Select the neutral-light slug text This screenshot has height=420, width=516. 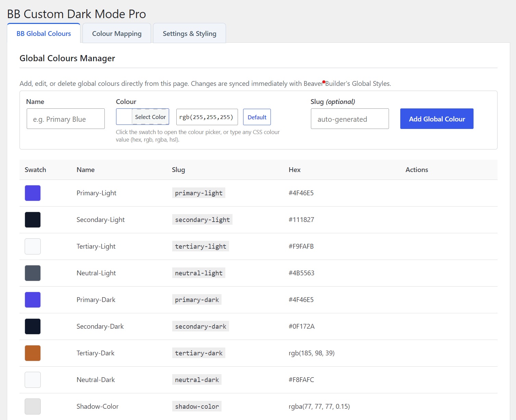coord(199,273)
